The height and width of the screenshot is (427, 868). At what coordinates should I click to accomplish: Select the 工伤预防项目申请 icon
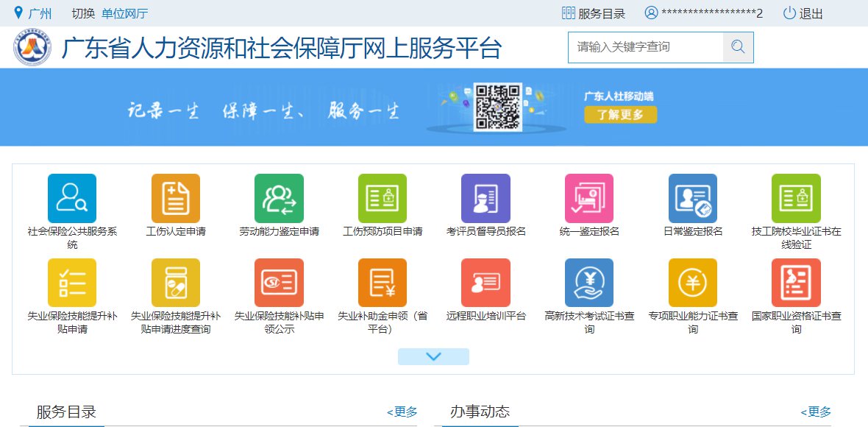point(383,198)
